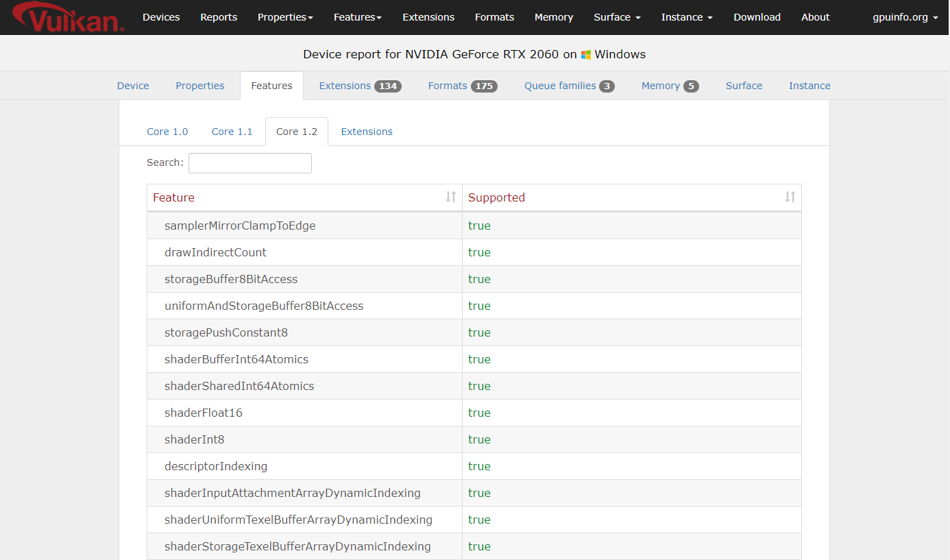Select the Core 1.0 sub-tab
Viewport: 950px width, 560px height.
(x=167, y=132)
